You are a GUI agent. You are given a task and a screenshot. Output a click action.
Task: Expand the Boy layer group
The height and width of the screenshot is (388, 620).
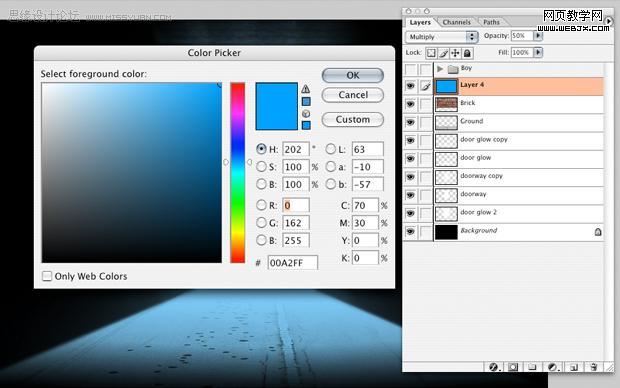tap(440, 69)
